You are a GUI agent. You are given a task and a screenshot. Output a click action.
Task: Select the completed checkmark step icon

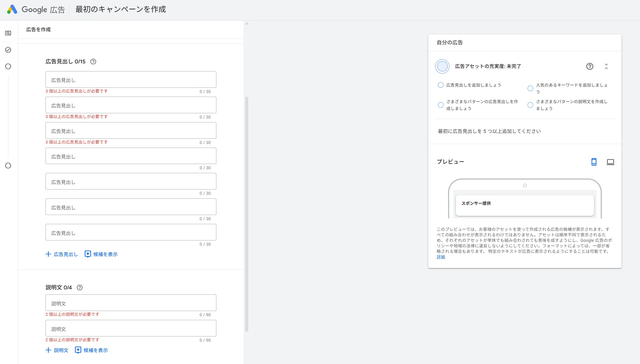click(8, 50)
